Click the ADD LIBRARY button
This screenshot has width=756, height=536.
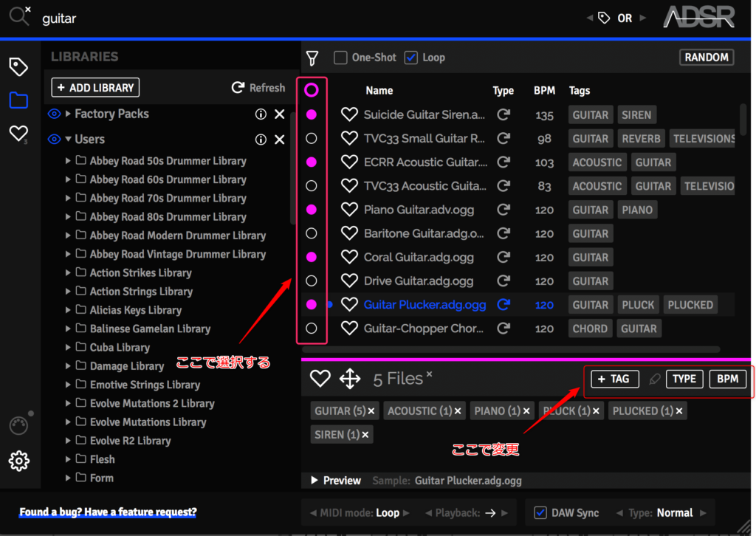point(95,88)
